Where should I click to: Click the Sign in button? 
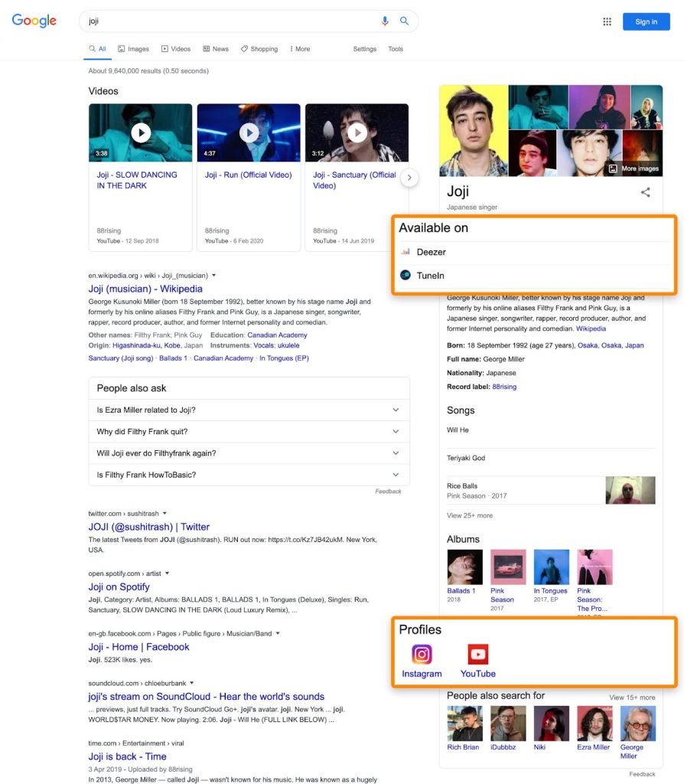pyautogui.click(x=647, y=21)
